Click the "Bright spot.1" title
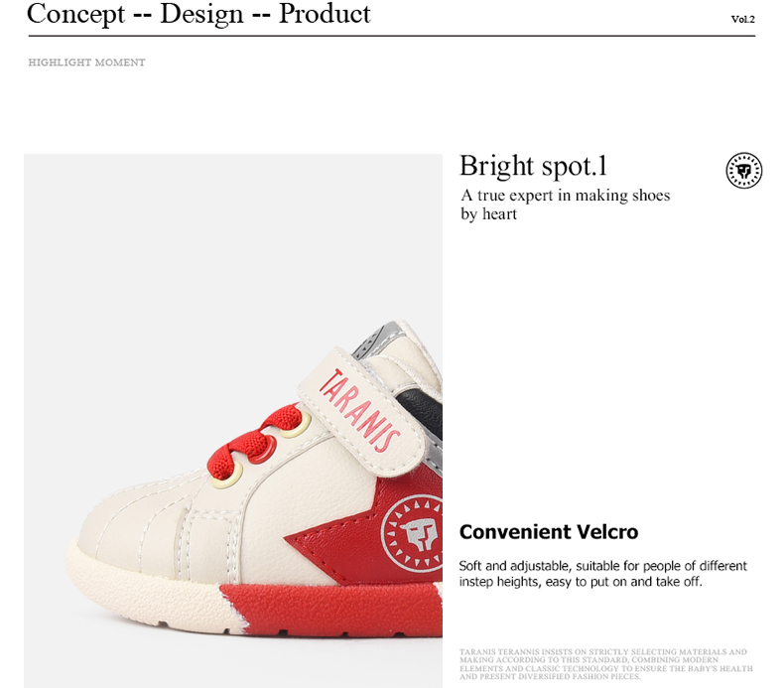 tap(533, 166)
